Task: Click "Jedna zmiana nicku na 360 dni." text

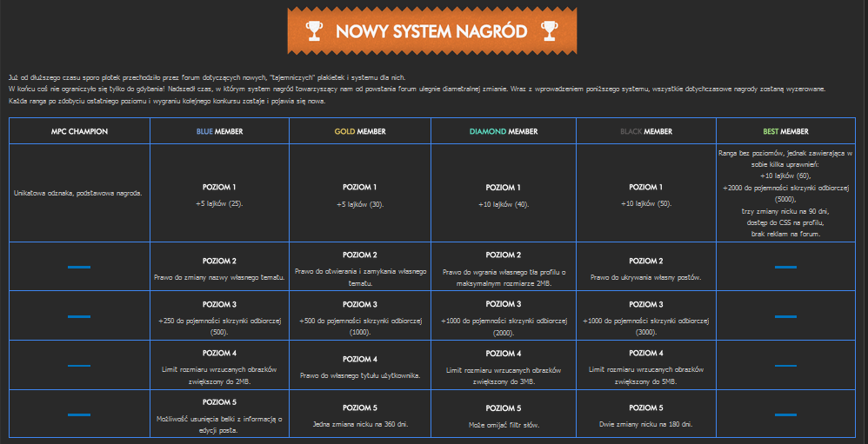Action: [360, 425]
